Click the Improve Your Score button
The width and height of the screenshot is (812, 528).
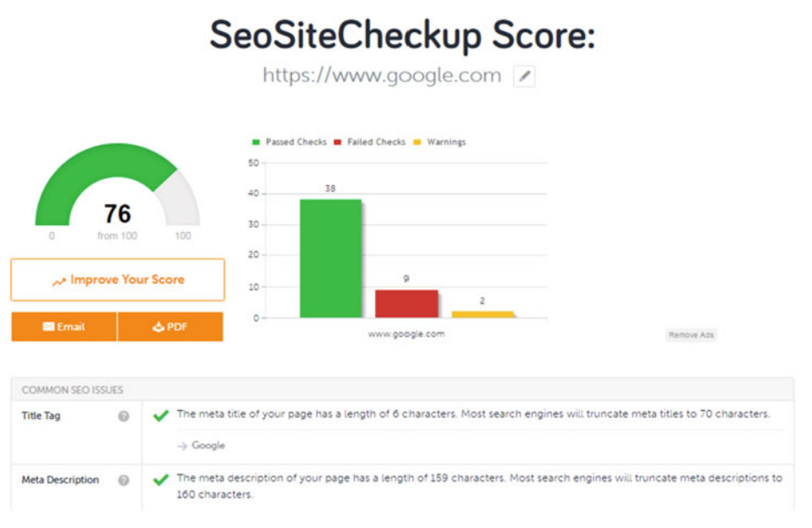coord(118,280)
